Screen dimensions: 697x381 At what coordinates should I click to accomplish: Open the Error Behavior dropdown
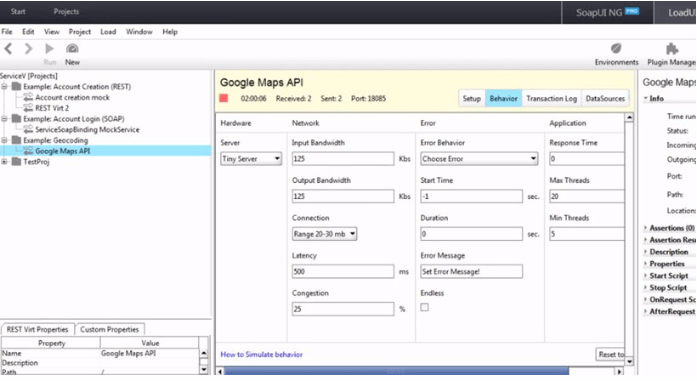pos(479,159)
